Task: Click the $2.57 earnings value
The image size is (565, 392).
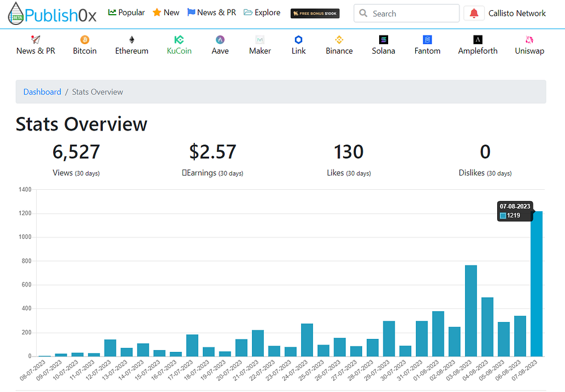Action: click(x=212, y=152)
